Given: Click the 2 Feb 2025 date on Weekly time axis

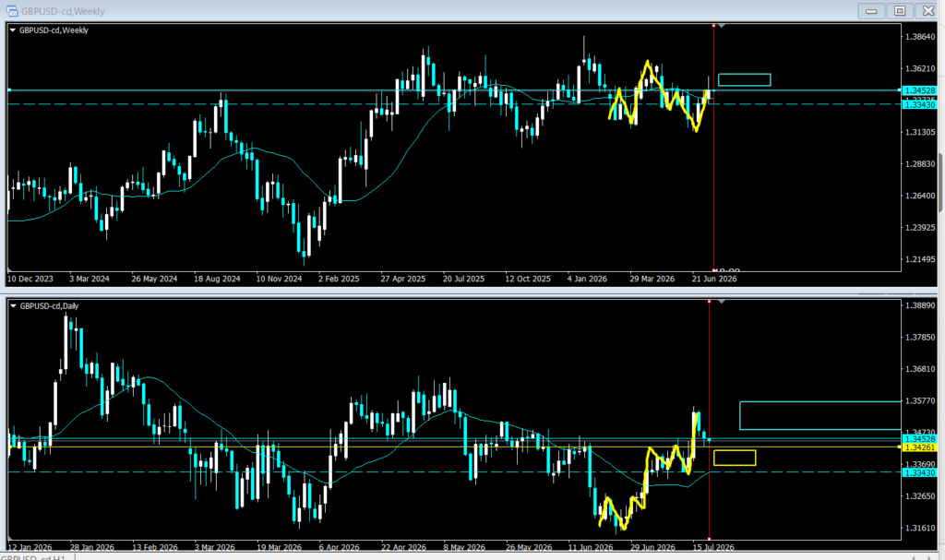Looking at the screenshot, I should pyautogui.click(x=339, y=279).
